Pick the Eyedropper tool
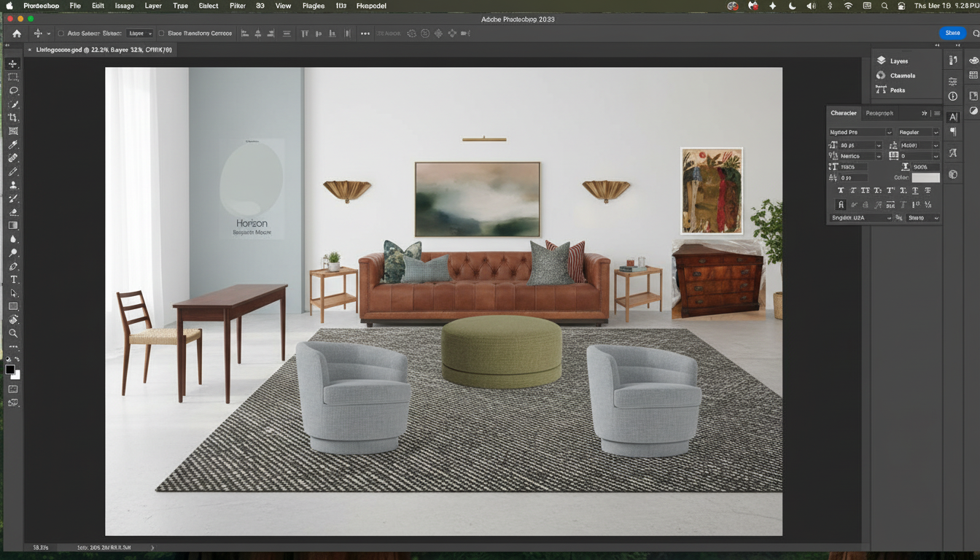 point(13,144)
